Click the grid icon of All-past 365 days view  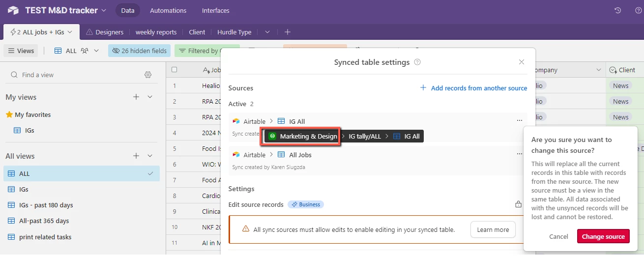pyautogui.click(x=11, y=221)
